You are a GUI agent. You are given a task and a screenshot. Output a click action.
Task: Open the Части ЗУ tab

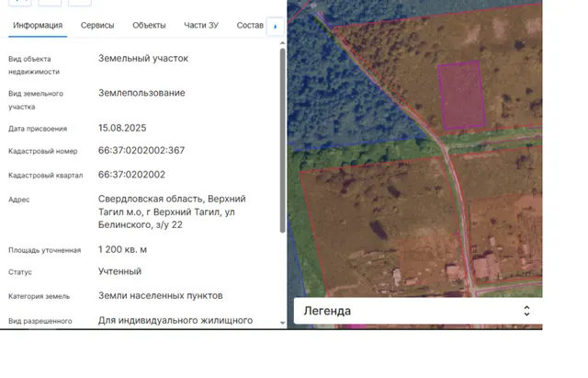(x=201, y=25)
